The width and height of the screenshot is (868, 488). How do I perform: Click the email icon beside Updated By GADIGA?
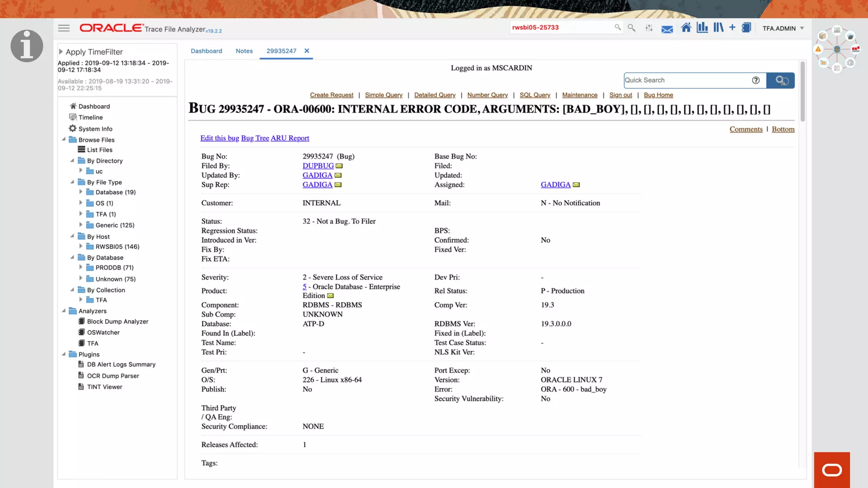(338, 175)
